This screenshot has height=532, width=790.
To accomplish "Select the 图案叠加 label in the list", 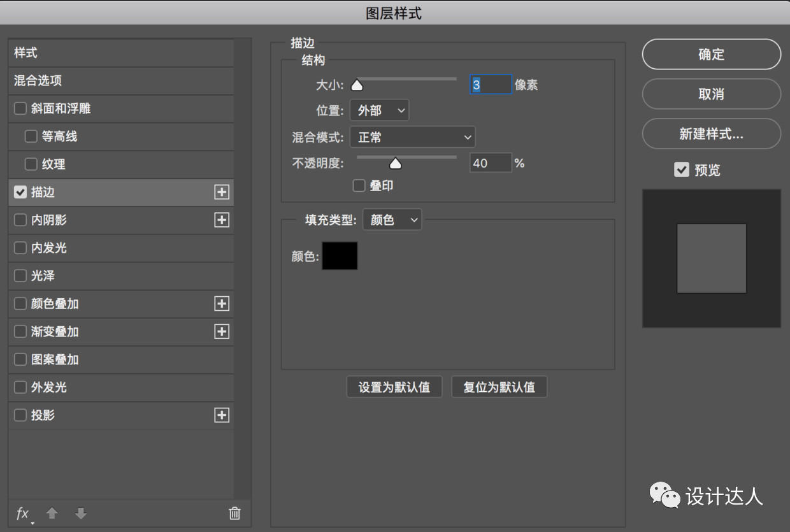I will 55,359.
